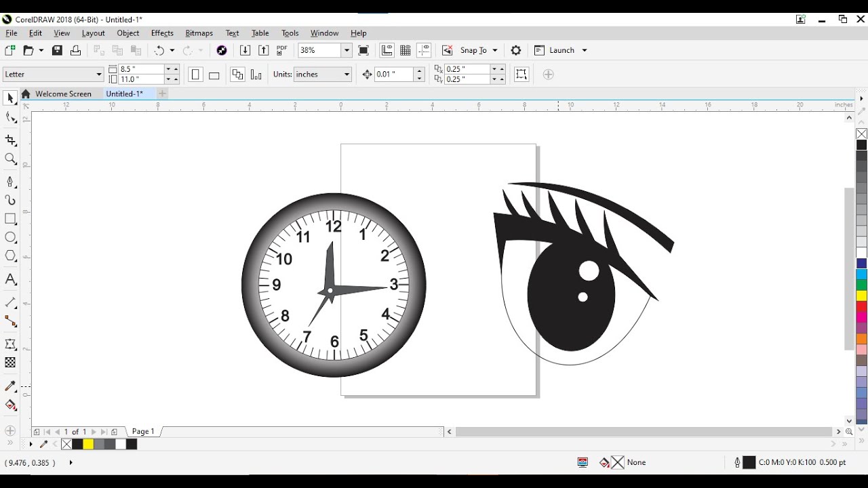Viewport: 868px width, 488px height.
Task: Select the Text tool
Action: (x=10, y=279)
